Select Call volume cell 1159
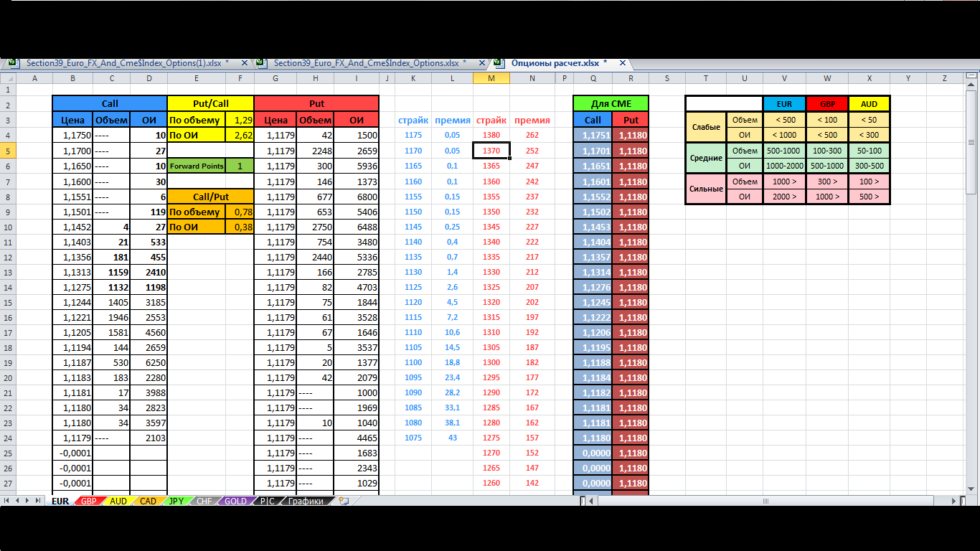Viewport: 980px width, 551px height. [111, 272]
